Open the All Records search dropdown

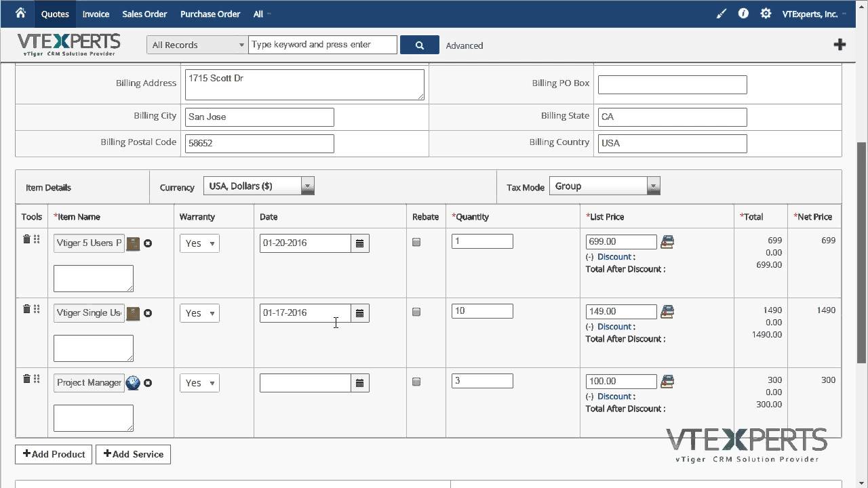tap(197, 45)
